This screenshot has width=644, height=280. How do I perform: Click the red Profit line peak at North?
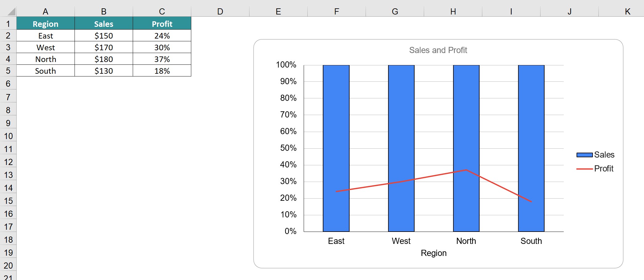(x=466, y=170)
